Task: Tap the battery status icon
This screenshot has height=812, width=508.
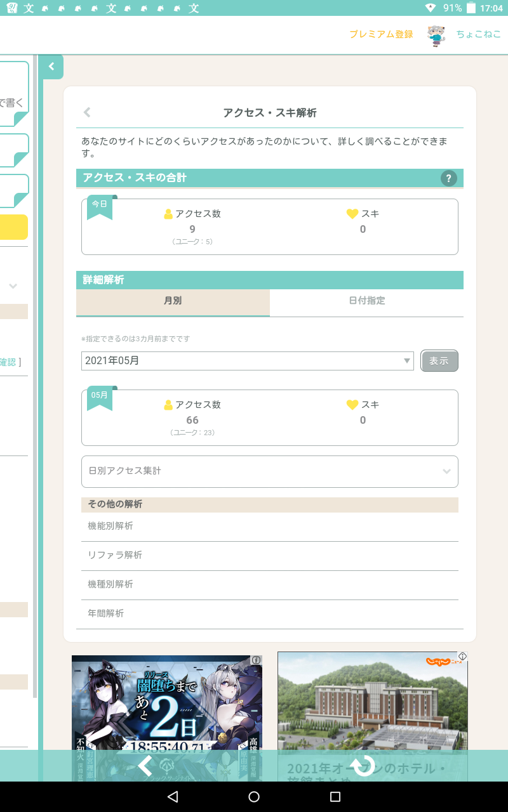Action: click(x=471, y=8)
